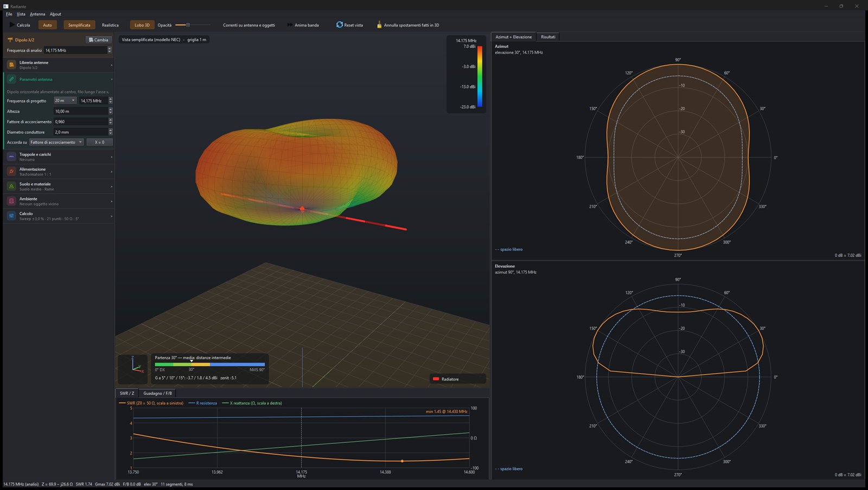868x490 pixels.
Task: Click the Diametro conduttore stepper arrows
Action: (x=111, y=132)
